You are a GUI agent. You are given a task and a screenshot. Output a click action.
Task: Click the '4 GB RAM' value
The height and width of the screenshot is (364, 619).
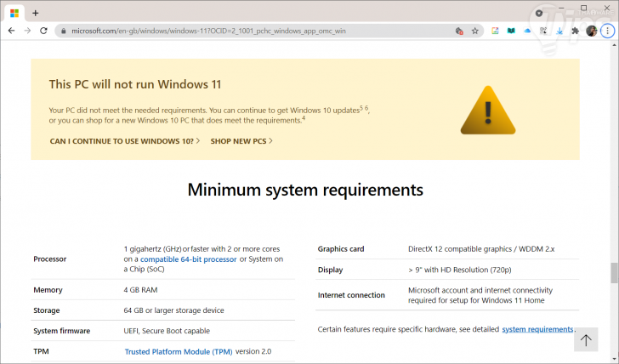coord(140,290)
